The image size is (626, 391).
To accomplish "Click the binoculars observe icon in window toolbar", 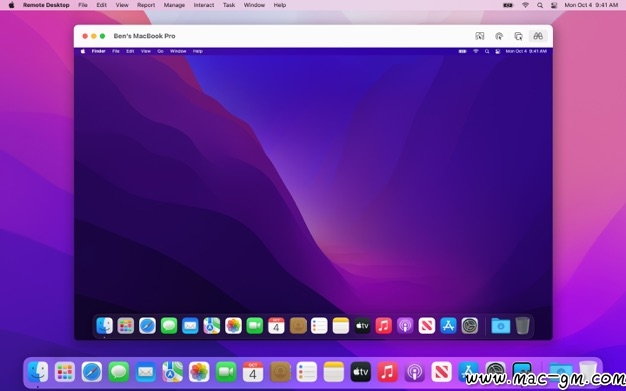I will coord(538,36).
